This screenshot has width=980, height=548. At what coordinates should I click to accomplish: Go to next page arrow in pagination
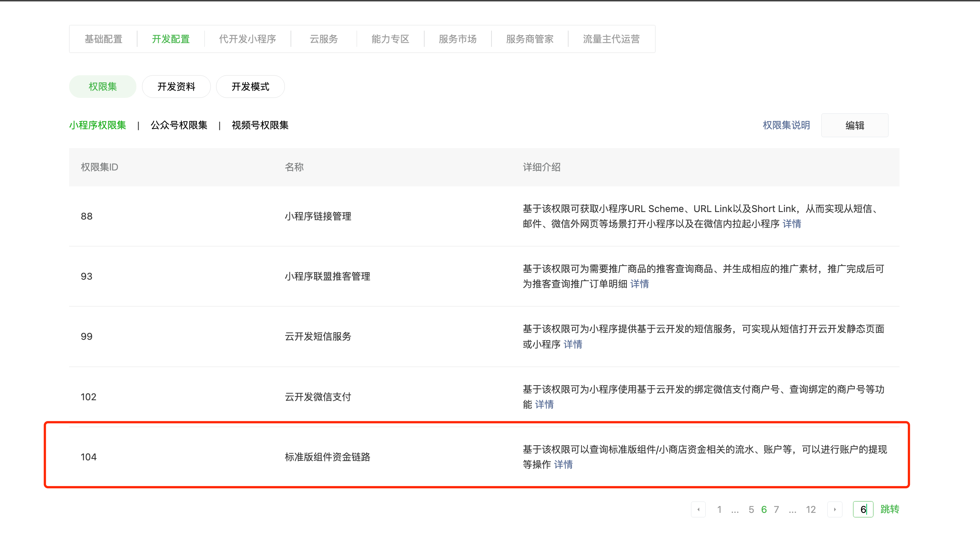(x=835, y=509)
